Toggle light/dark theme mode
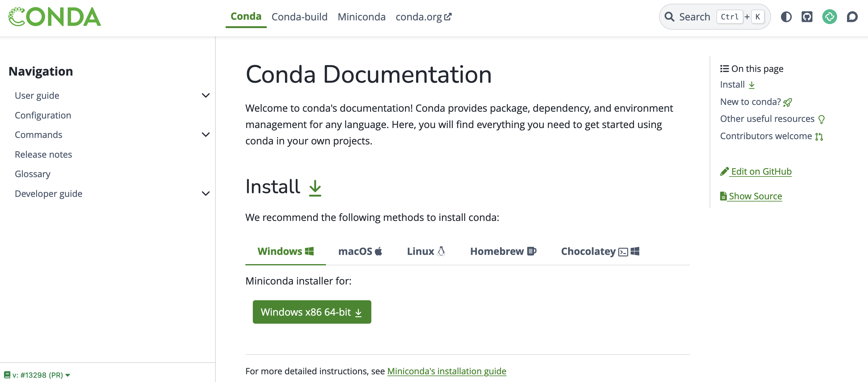This screenshot has width=868, height=382. (787, 16)
